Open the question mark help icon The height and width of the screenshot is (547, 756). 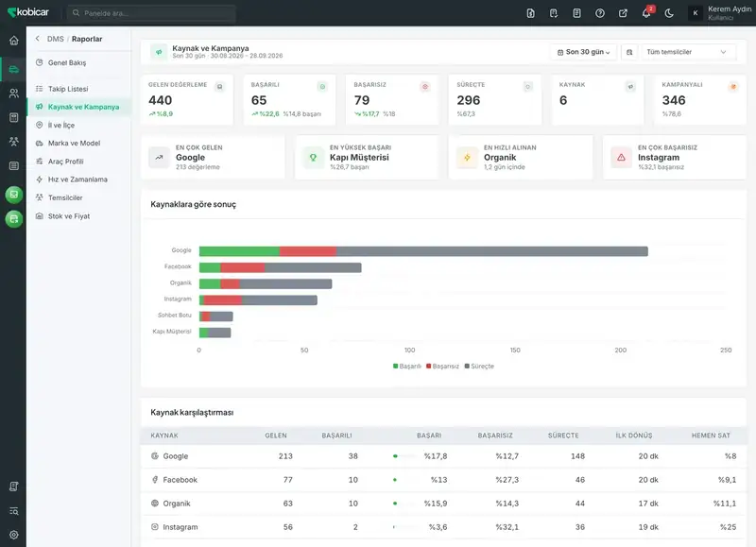tap(600, 13)
